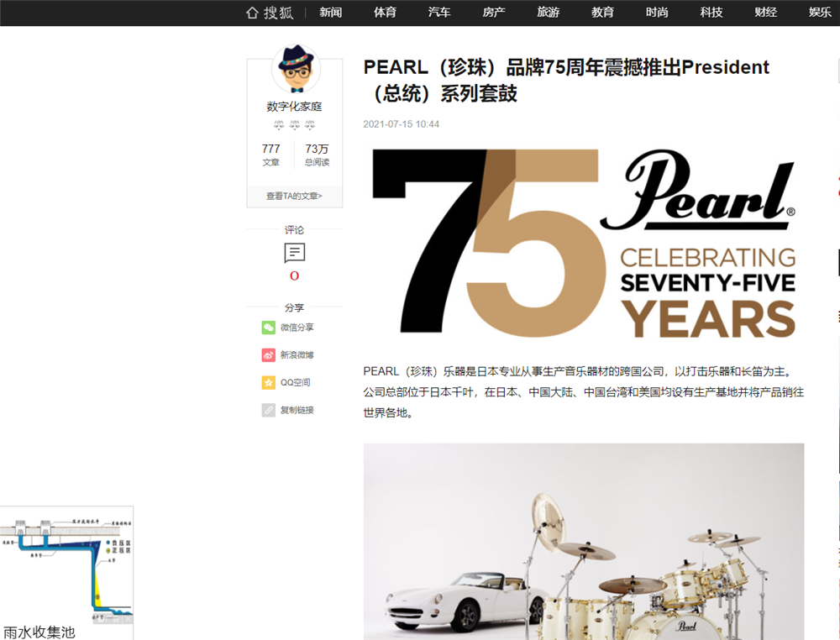840x640 pixels.
Task: Open the 教育 channel
Action: tap(602, 13)
